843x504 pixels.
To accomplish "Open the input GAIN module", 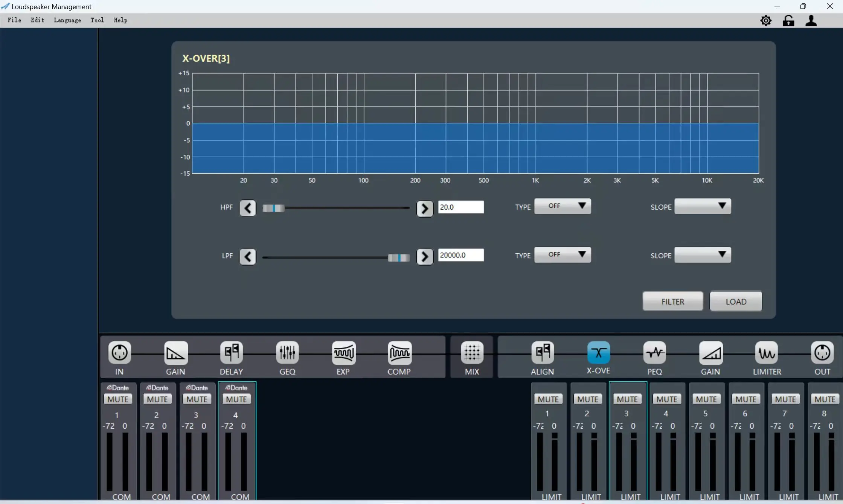I will tap(176, 353).
